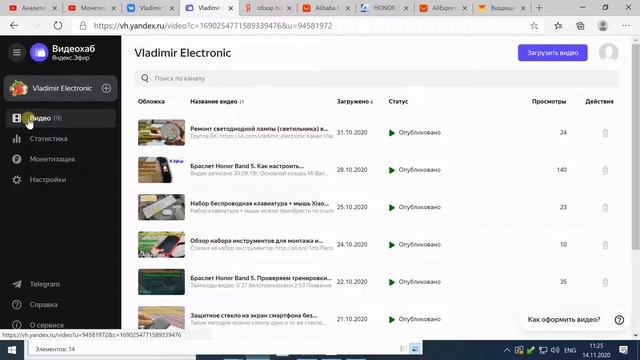Sort by Загружено column
The image size is (640, 360).
tap(355, 101)
